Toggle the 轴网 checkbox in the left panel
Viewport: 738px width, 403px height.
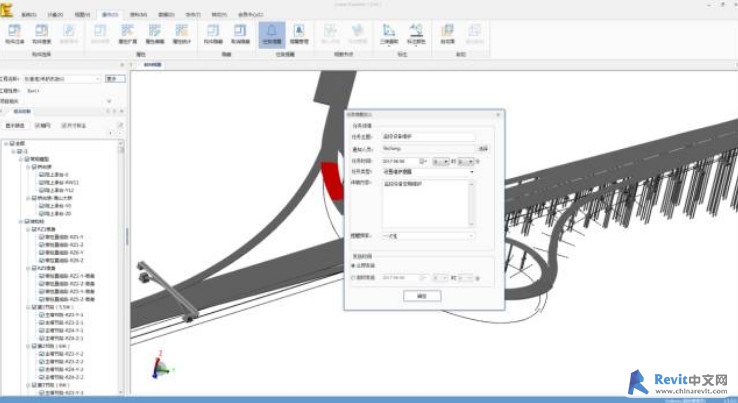click(38, 126)
